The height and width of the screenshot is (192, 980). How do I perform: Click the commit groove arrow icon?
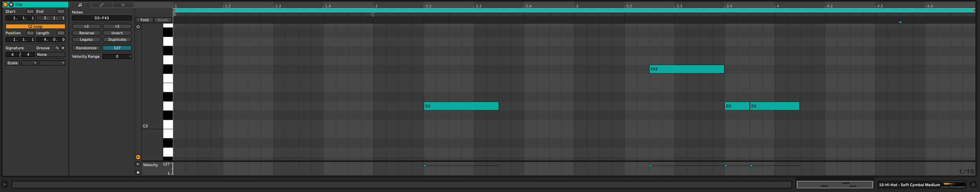[x=63, y=48]
